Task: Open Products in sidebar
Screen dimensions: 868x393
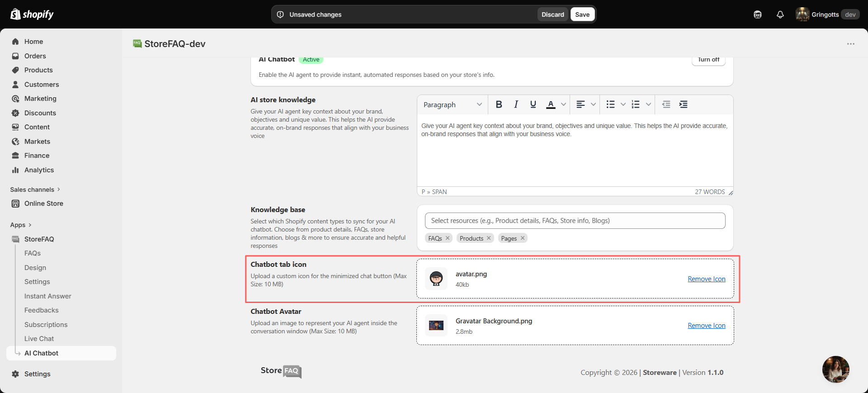Action: [x=61, y=70]
